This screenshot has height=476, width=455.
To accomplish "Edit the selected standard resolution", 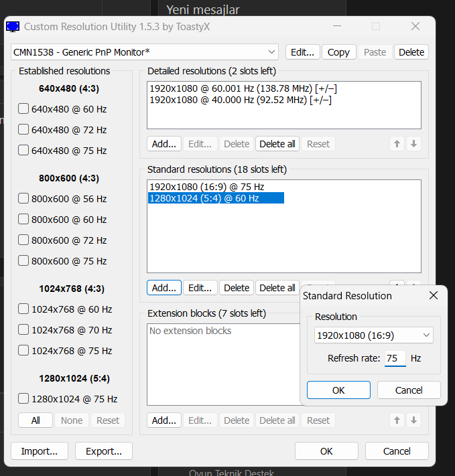I will (200, 287).
